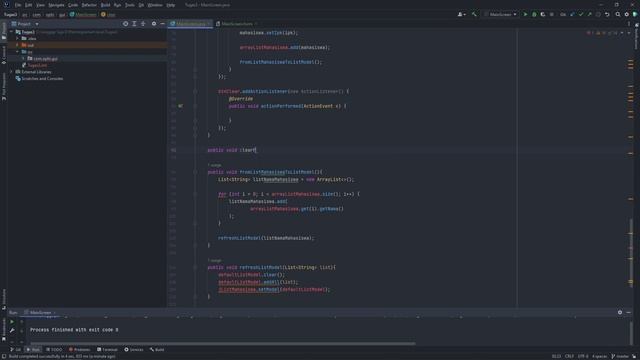This screenshot has width=640, height=360.
Task: Toggle the Run tool window button
Action: pos(33,349)
